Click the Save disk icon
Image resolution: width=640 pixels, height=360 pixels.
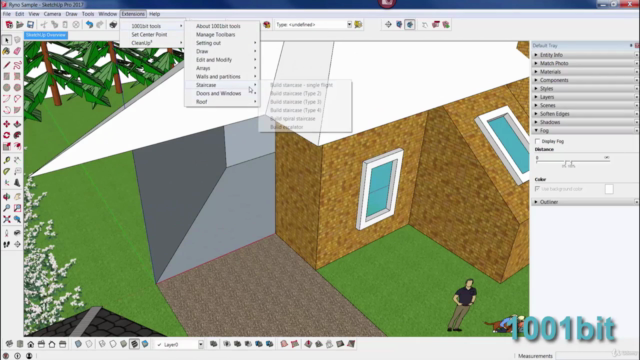click(x=30, y=25)
